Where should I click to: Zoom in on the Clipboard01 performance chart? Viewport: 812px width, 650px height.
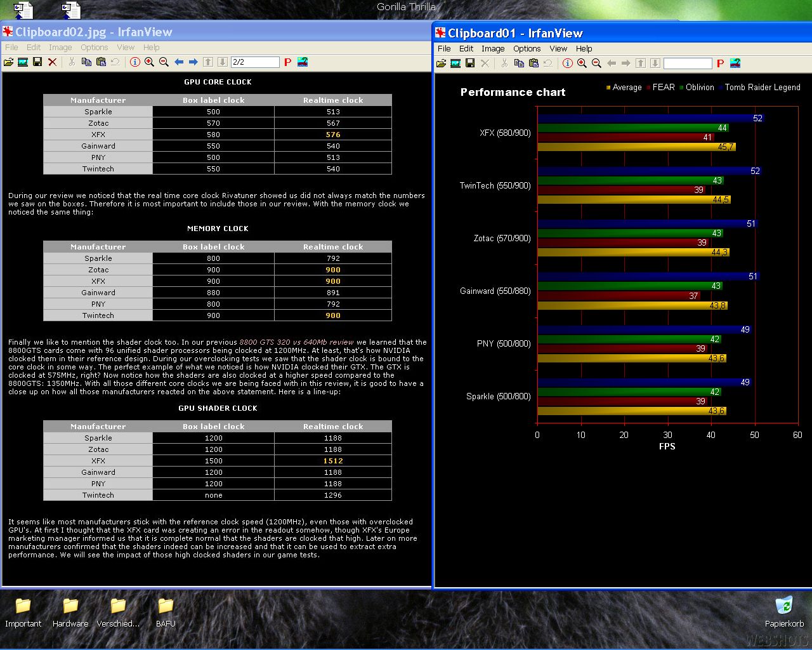(582, 63)
